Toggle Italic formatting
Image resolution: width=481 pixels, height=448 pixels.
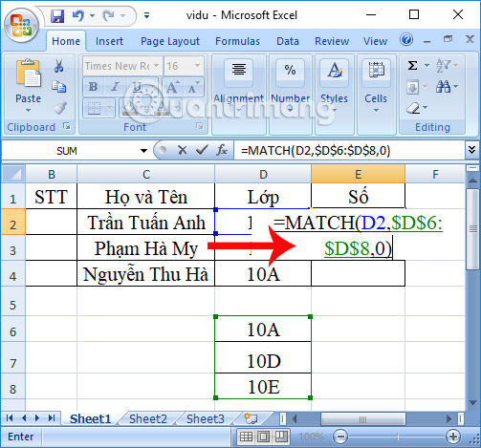click(x=115, y=87)
